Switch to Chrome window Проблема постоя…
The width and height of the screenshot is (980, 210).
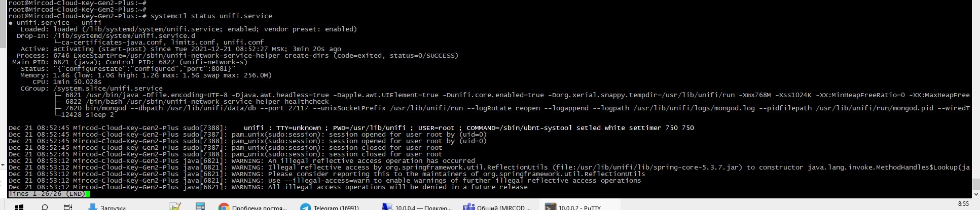pyautogui.click(x=253, y=207)
